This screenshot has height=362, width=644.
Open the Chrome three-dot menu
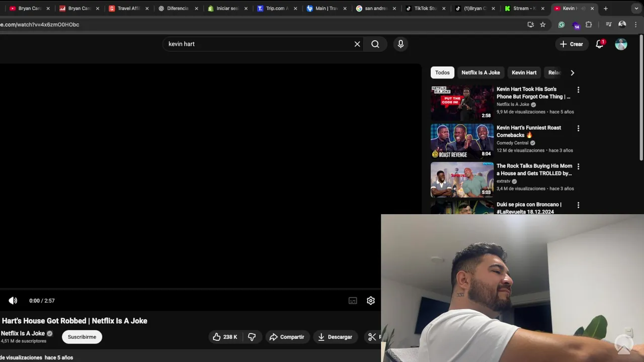(637, 24)
